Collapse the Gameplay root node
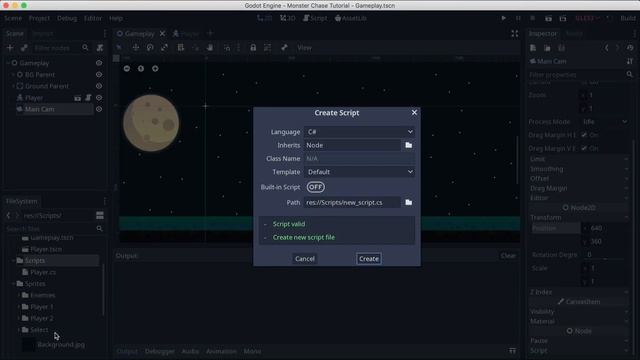 point(8,63)
